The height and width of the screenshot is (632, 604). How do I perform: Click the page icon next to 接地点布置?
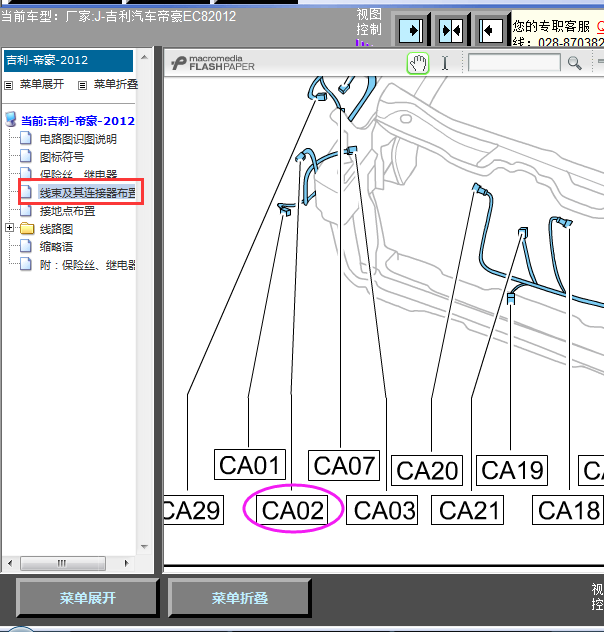tap(26, 210)
